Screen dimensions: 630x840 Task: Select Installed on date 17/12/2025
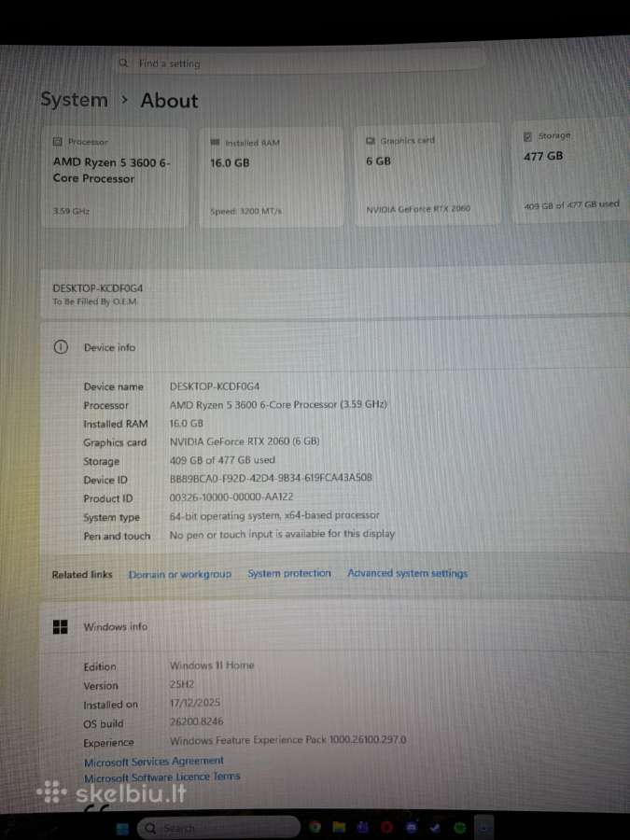click(x=195, y=702)
